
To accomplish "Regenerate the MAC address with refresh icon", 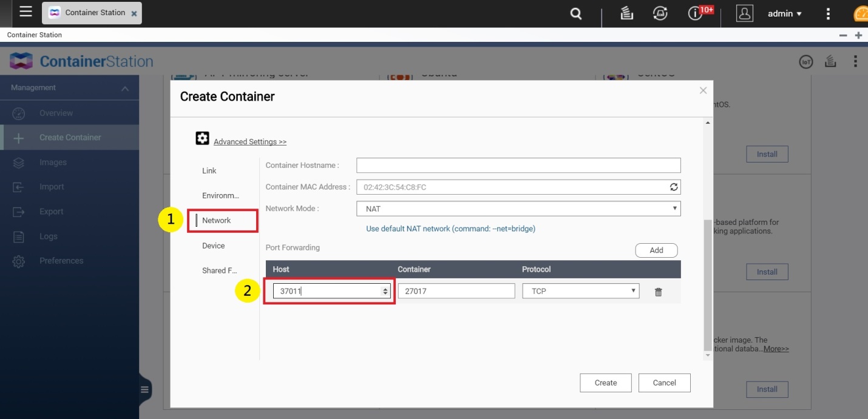I will [x=674, y=187].
